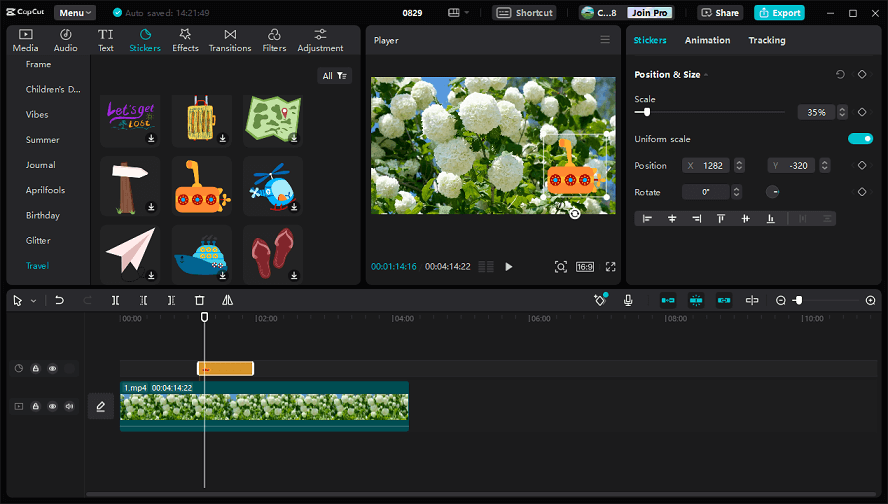
Task: Click the microphone record voiceover icon
Action: [x=628, y=300]
